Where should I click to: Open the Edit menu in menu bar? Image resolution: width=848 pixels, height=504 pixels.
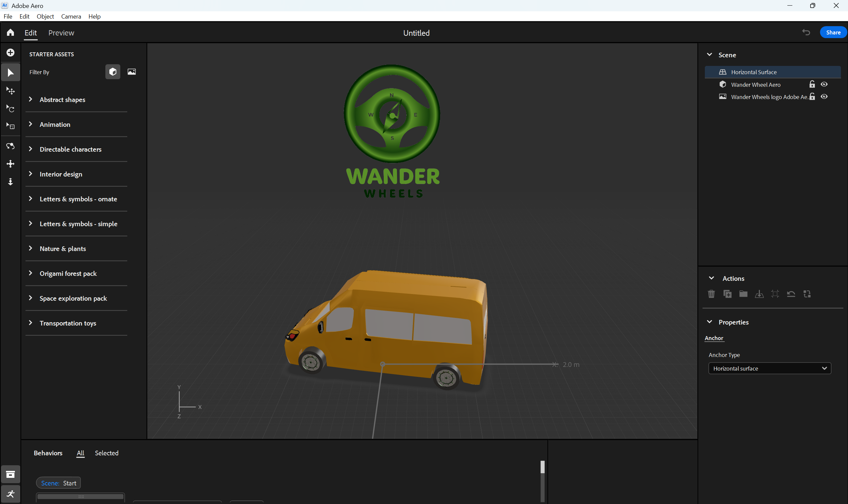pyautogui.click(x=25, y=16)
